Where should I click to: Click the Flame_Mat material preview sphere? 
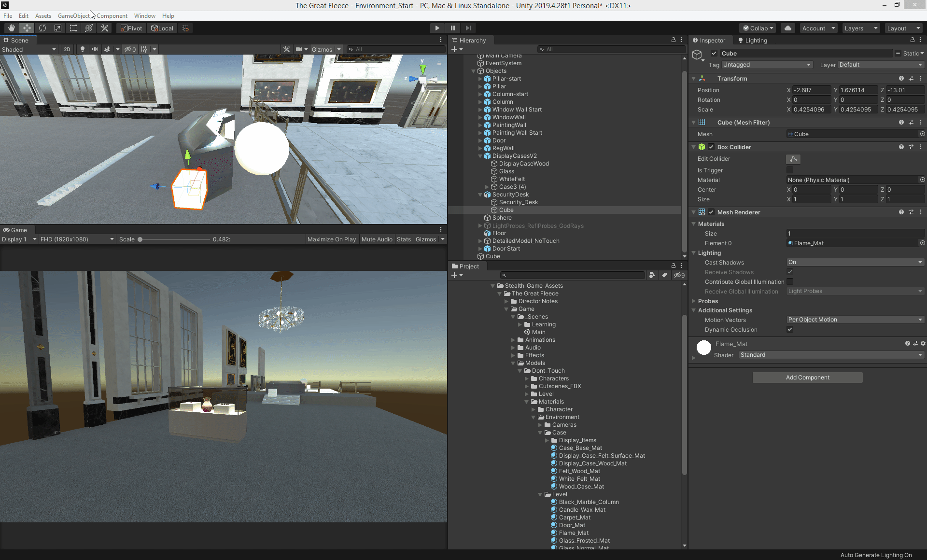tap(704, 348)
